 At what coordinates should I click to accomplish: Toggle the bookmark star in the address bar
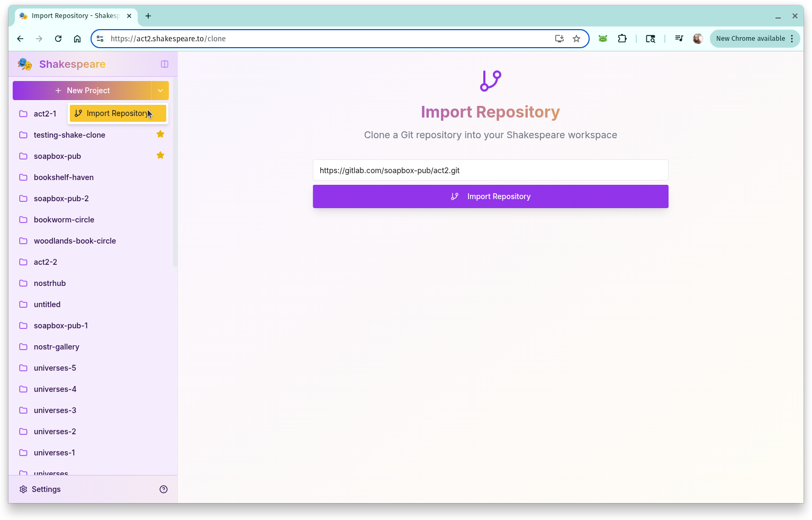click(576, 38)
